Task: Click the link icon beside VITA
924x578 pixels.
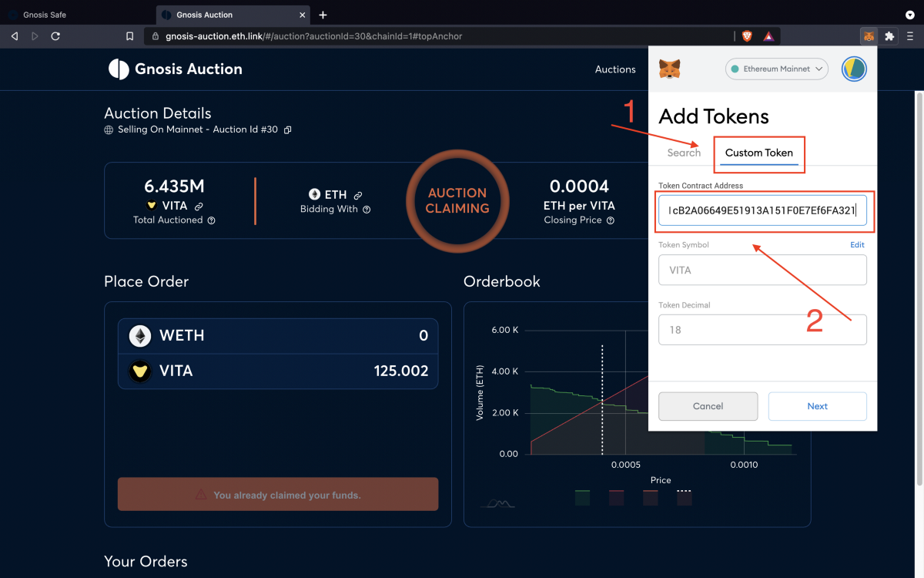Action: (x=199, y=207)
